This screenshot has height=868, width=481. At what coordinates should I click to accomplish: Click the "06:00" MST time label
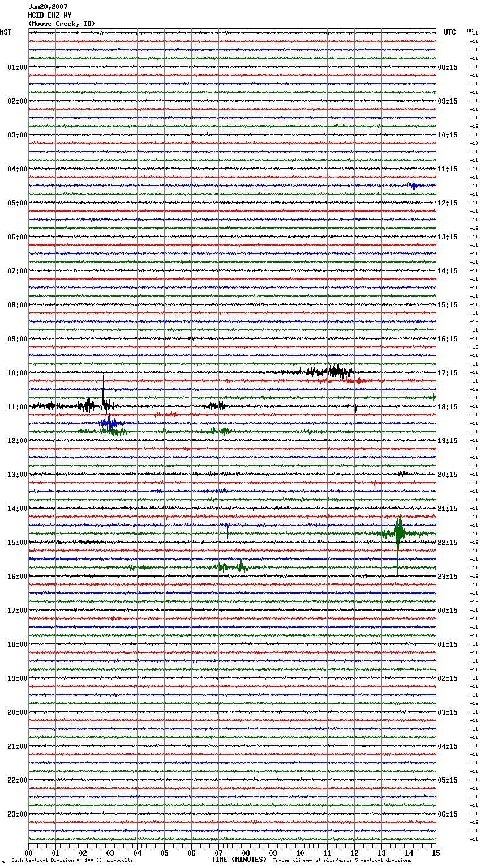click(18, 237)
